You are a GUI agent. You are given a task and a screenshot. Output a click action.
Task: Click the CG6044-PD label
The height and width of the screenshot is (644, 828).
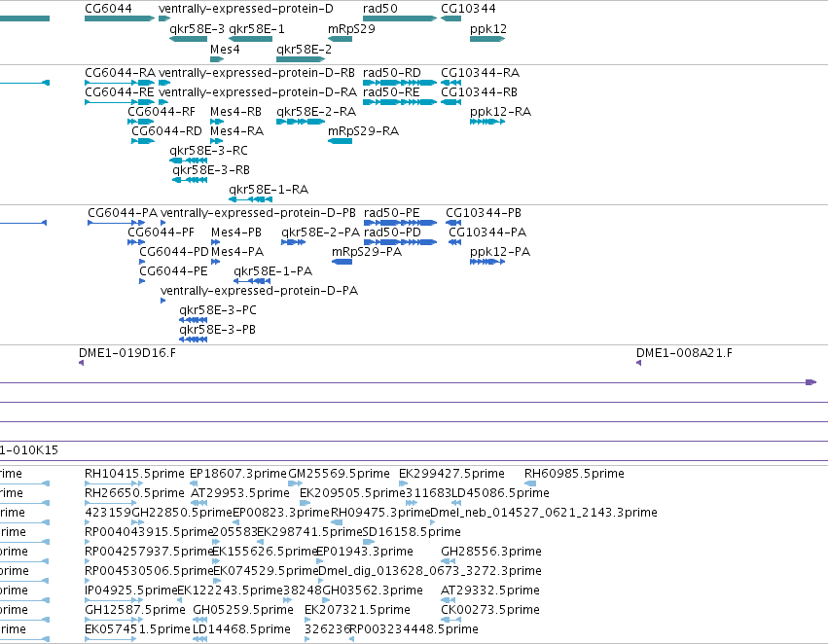click(x=174, y=252)
